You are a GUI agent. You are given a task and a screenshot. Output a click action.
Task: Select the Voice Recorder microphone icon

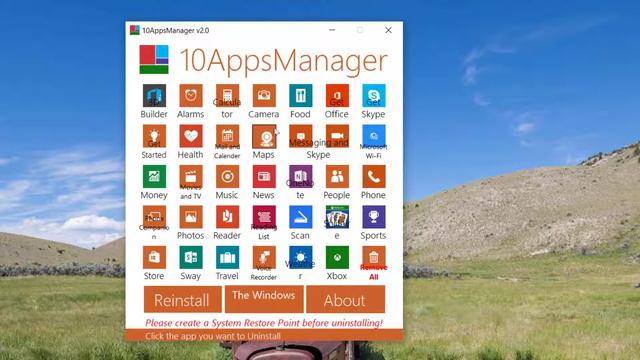pos(264,257)
